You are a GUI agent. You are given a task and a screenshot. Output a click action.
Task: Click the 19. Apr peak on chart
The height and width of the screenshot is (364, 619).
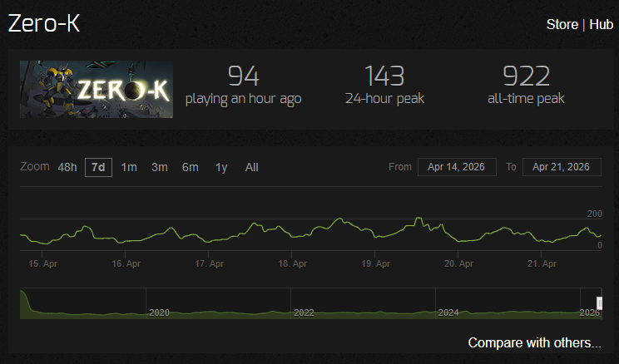point(418,218)
